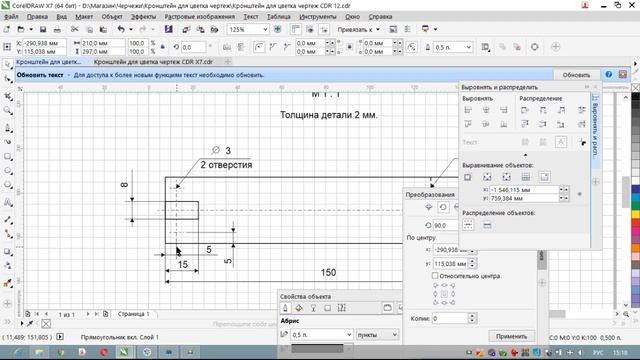Click the Outline pen icon in Object Properties
This screenshot has width=640, height=360.
tap(285, 308)
